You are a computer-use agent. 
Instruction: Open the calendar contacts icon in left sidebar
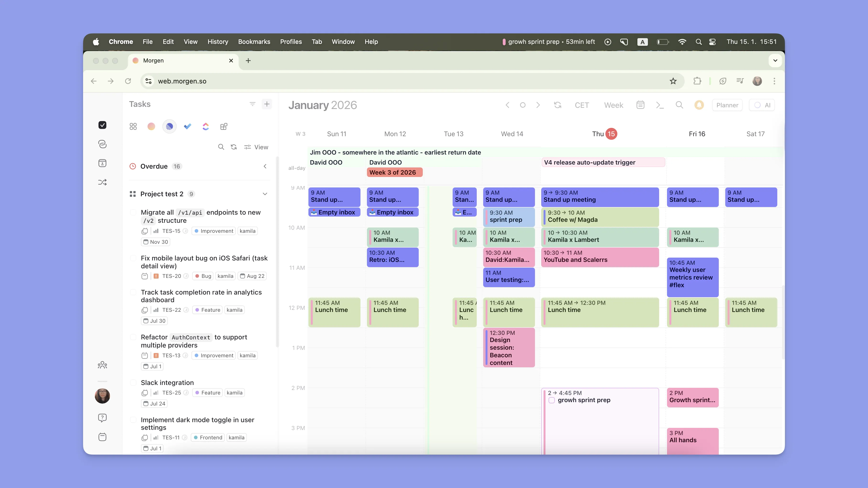(x=102, y=163)
